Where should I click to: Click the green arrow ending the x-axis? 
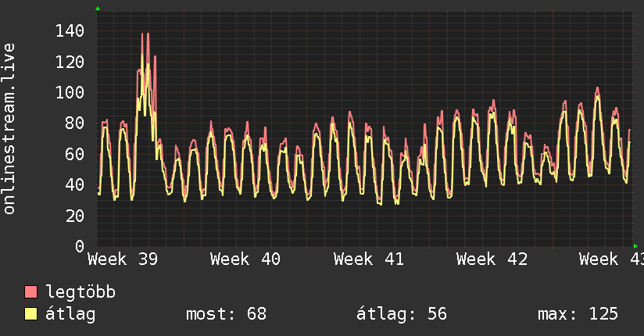click(x=635, y=246)
